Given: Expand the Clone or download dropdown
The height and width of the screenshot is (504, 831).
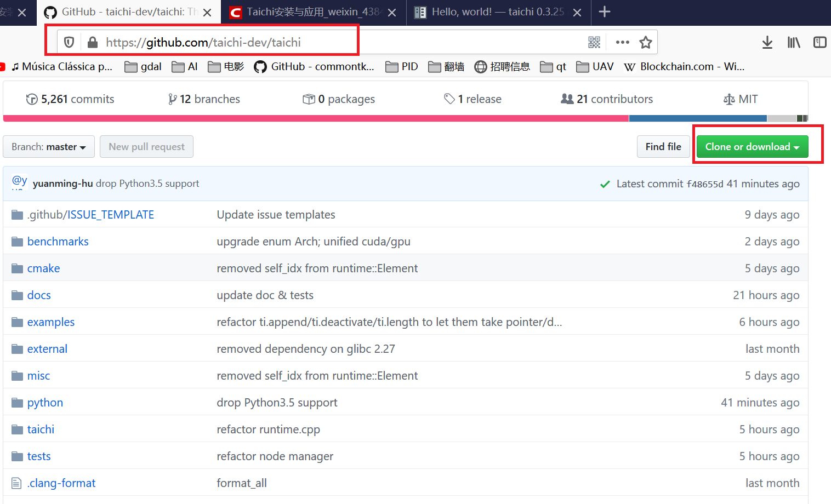Looking at the screenshot, I should point(752,146).
